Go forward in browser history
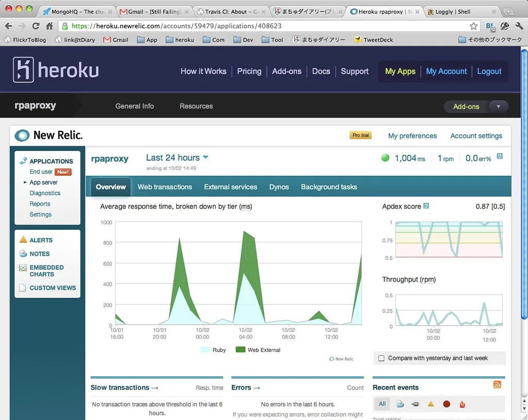 22,26
